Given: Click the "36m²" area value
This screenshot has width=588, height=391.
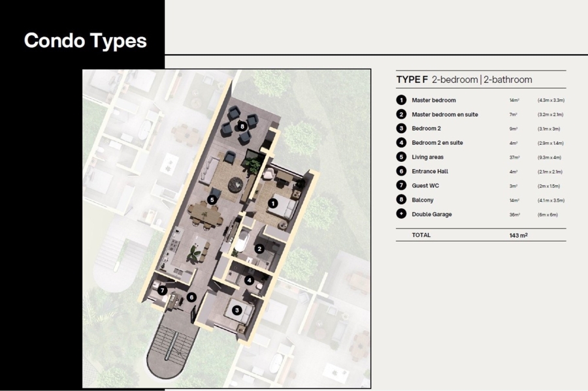Looking at the screenshot, I should [x=515, y=215].
